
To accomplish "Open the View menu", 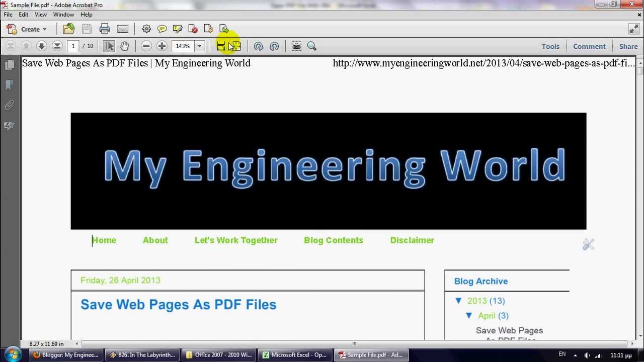I will (x=41, y=15).
